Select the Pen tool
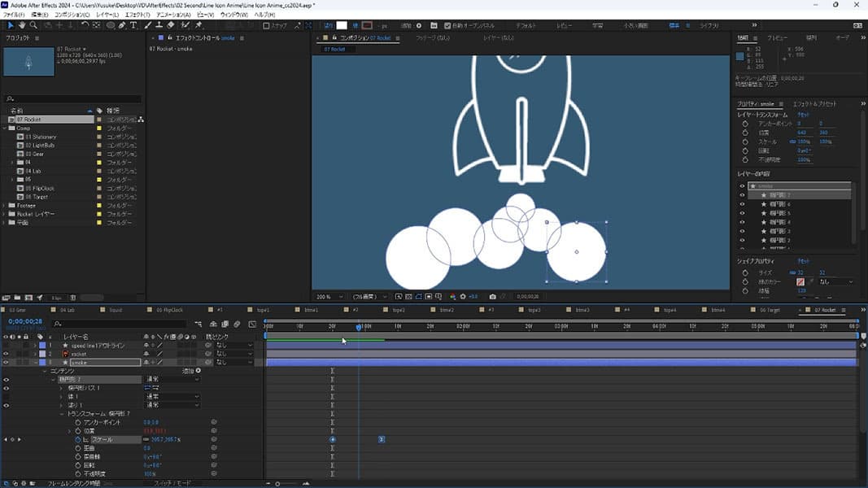The height and width of the screenshot is (488, 868). click(x=122, y=25)
